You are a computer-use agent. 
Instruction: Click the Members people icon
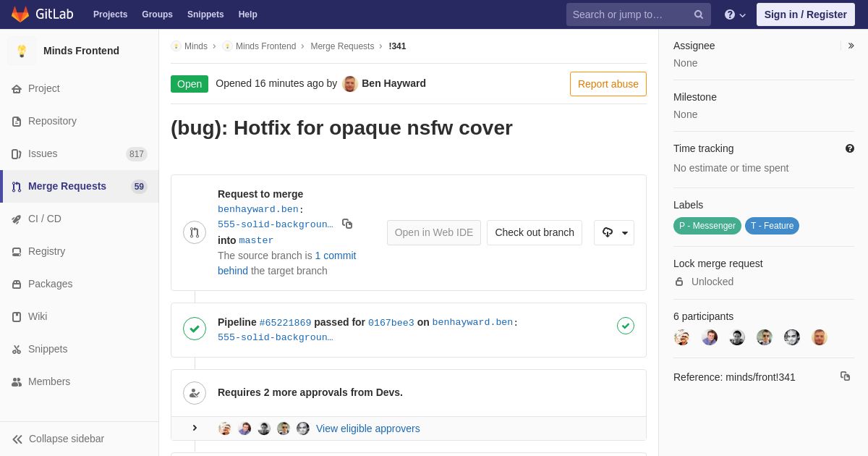click(x=17, y=382)
